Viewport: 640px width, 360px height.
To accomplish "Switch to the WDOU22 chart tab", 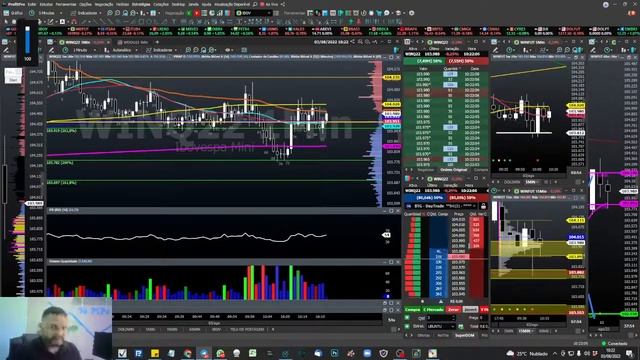I will tap(133, 42).
